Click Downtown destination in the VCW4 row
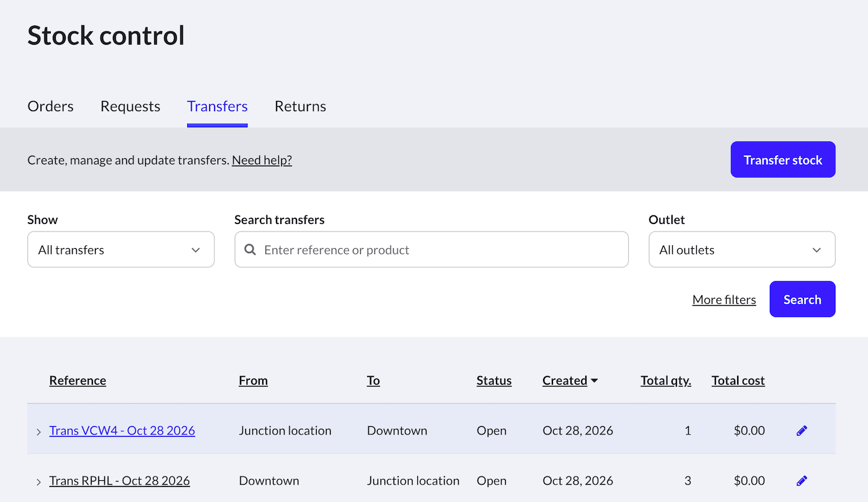868x502 pixels. (x=397, y=431)
